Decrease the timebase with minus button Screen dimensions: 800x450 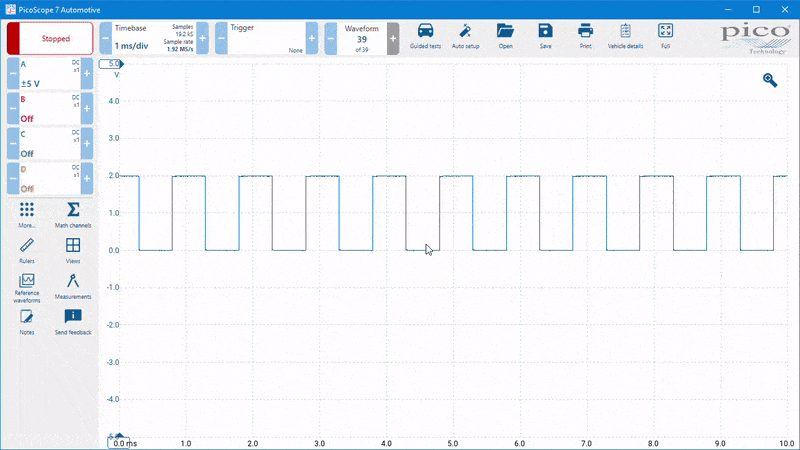(106, 38)
